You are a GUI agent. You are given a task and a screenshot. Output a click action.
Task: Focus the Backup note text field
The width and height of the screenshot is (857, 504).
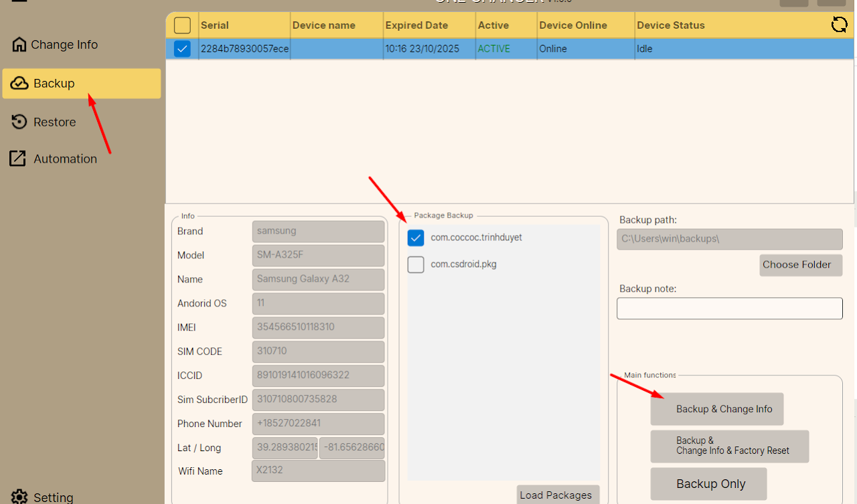(729, 309)
